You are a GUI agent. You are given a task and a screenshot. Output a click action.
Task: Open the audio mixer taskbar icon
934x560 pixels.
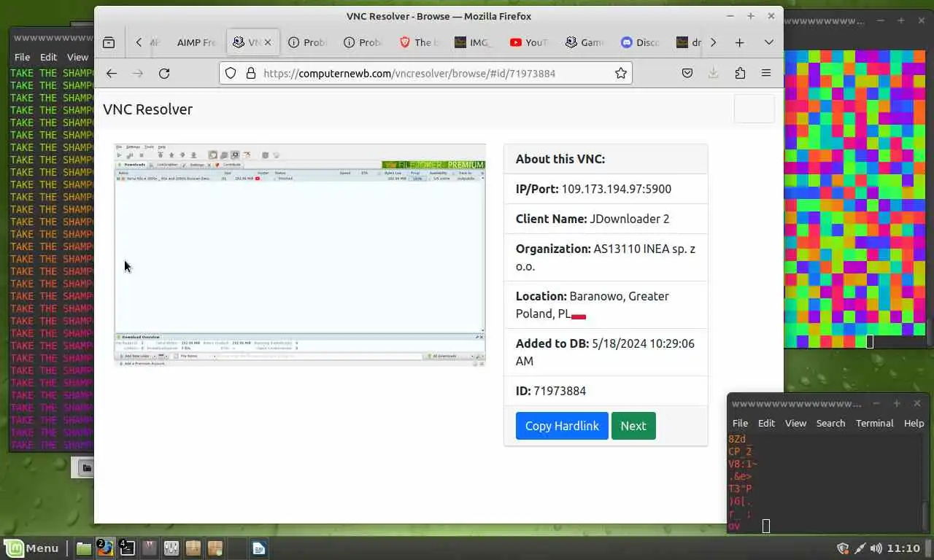pos(171,548)
